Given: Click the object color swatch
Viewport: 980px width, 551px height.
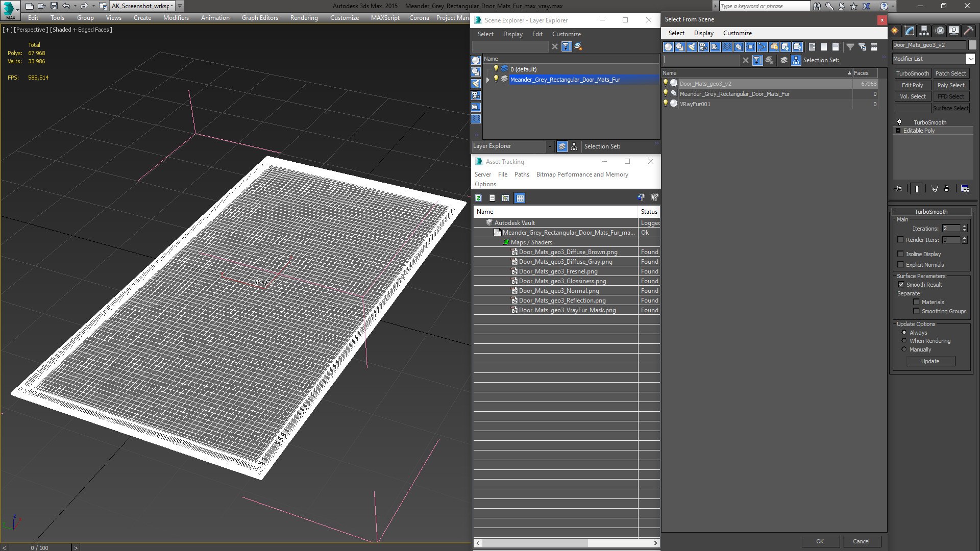Looking at the screenshot, I should click(972, 45).
